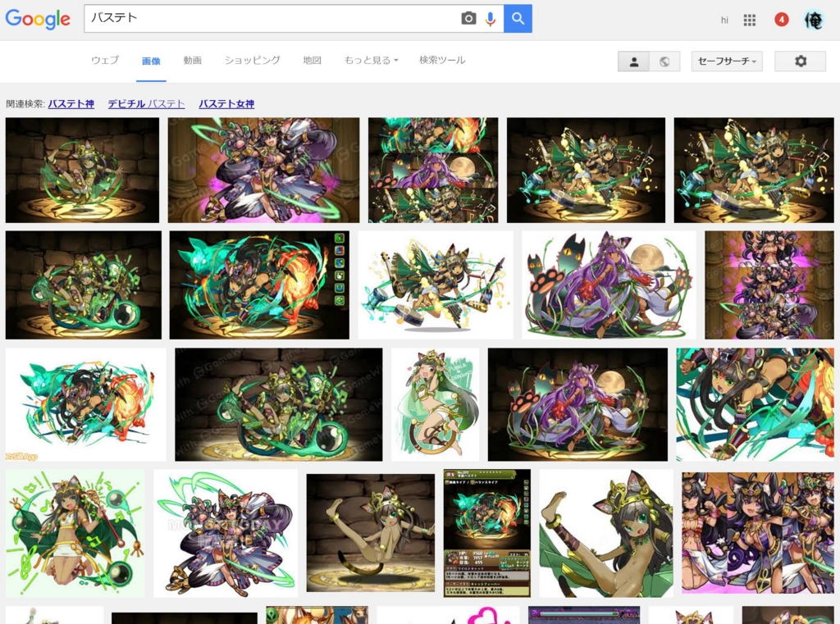Open three-panel collage thumbnail in first row

pos(433,171)
